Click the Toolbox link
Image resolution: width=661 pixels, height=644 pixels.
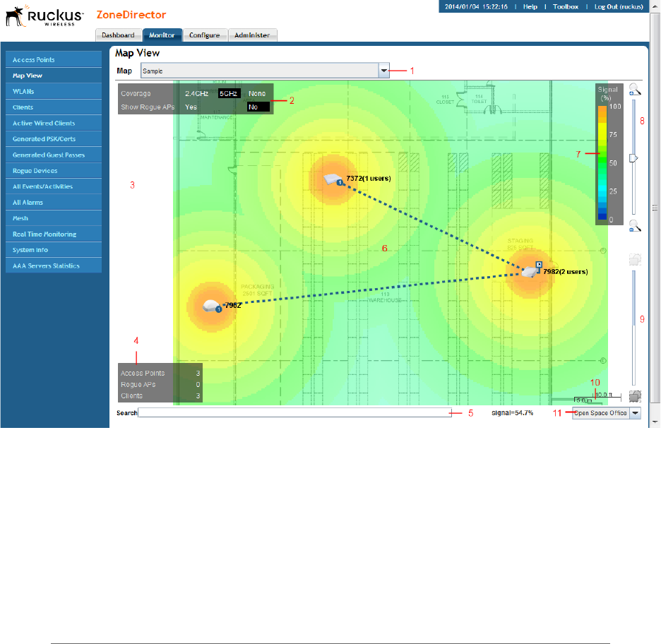click(x=565, y=7)
